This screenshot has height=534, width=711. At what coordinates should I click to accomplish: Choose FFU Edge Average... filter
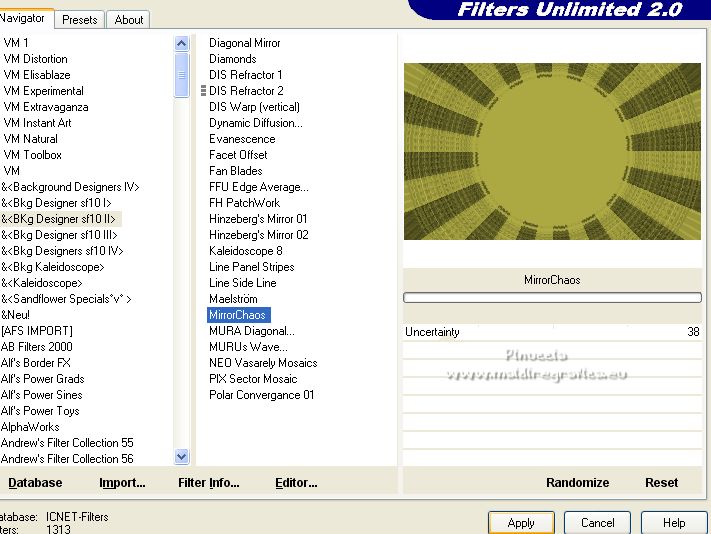pyautogui.click(x=259, y=187)
